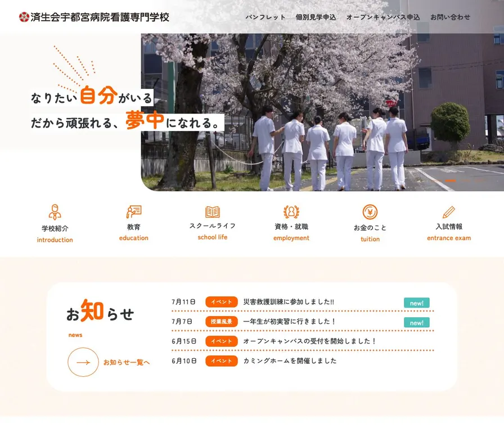Open the 学校紹介 label link
This screenshot has height=433, width=504.
pos(55,228)
